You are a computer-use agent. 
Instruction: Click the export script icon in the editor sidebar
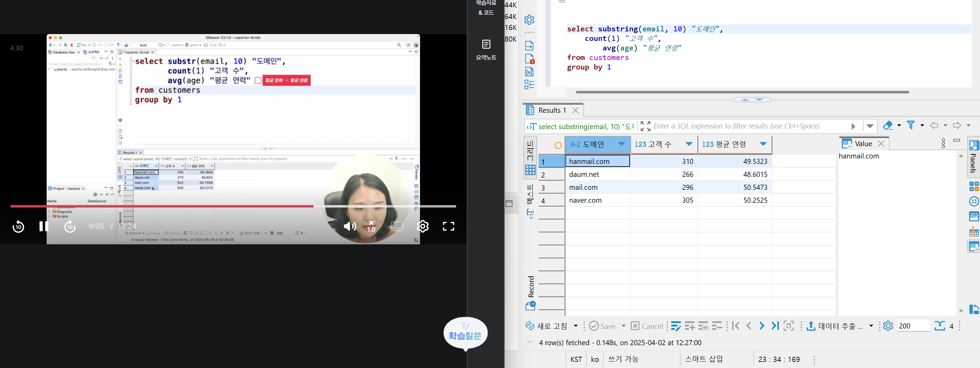tap(529, 46)
